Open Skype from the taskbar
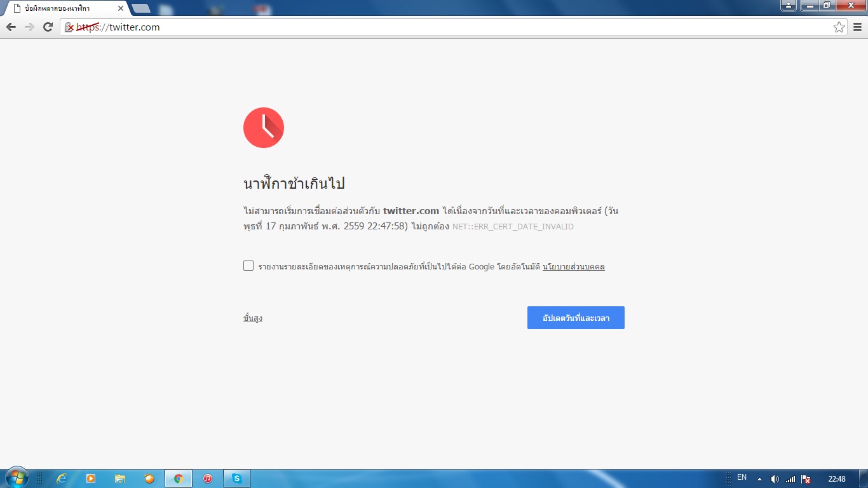The image size is (868, 488). tap(237, 478)
